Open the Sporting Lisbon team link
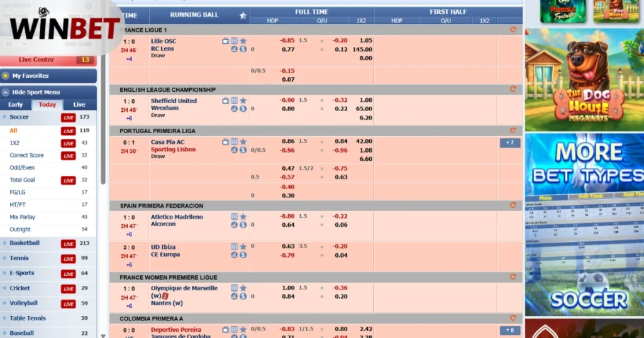Image resolution: width=644 pixels, height=338 pixels. (173, 150)
